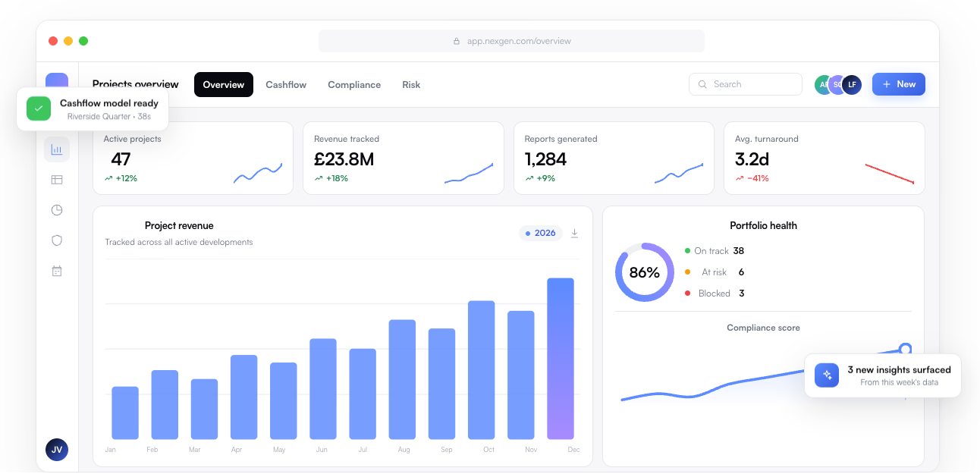Download project revenue chart data

click(574, 234)
